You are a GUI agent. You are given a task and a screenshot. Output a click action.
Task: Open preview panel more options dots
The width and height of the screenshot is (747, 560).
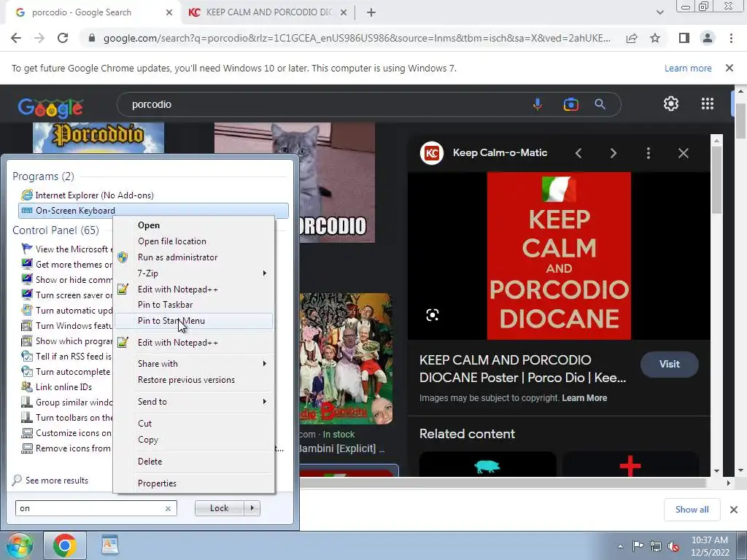649,153
